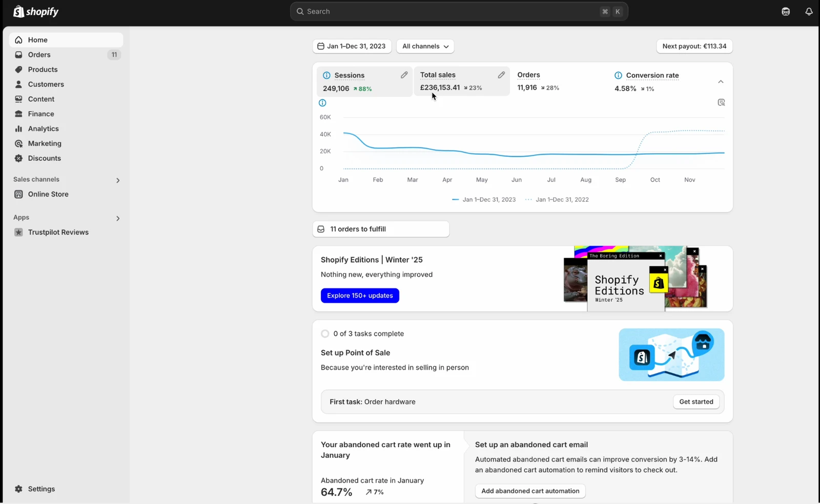Click Add abandoned cart automation
The image size is (820, 504).
point(530,491)
